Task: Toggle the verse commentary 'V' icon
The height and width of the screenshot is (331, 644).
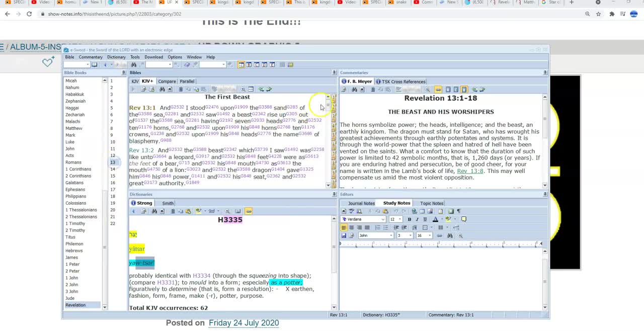Action: [464, 90]
